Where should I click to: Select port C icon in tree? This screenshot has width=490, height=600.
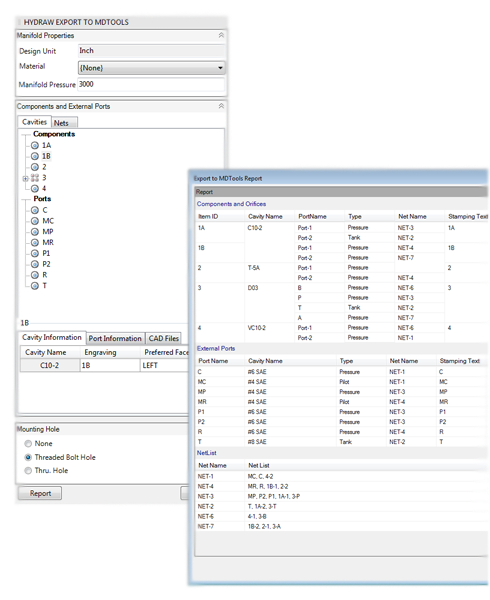point(35,210)
